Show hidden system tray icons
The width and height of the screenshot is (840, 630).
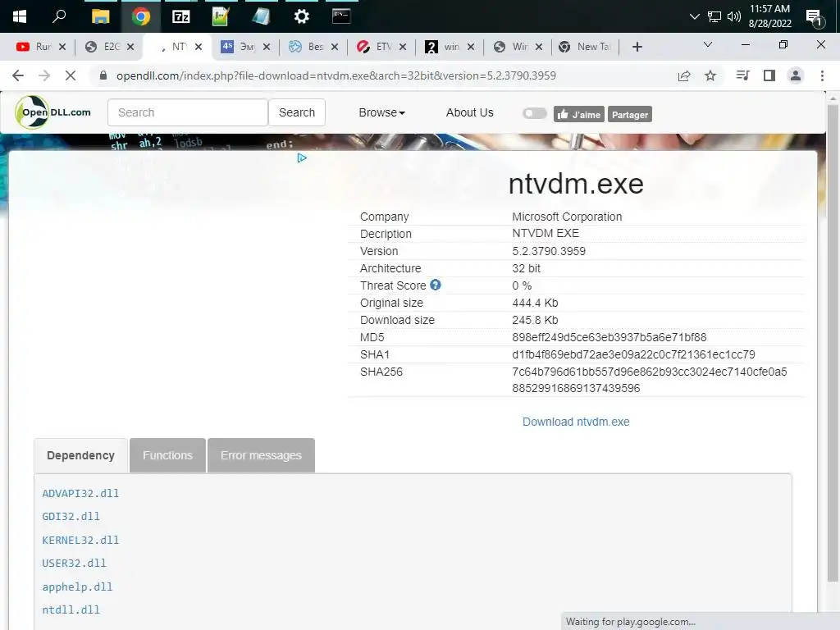[x=694, y=16]
